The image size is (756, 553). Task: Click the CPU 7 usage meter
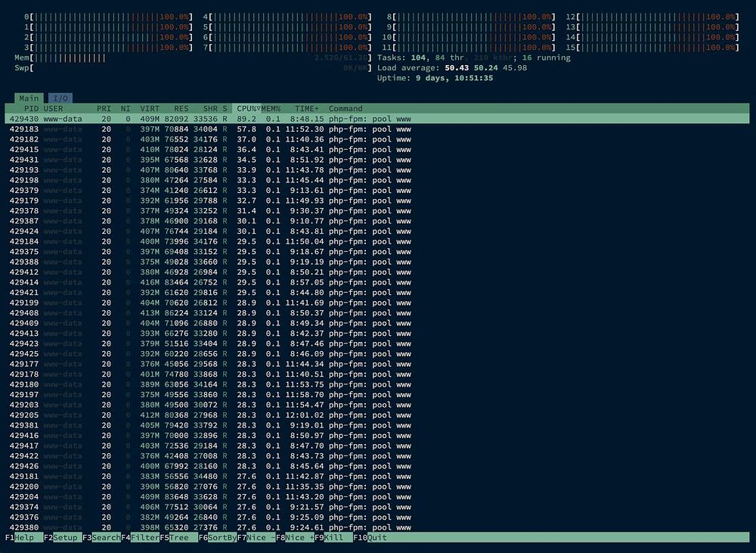click(x=287, y=48)
